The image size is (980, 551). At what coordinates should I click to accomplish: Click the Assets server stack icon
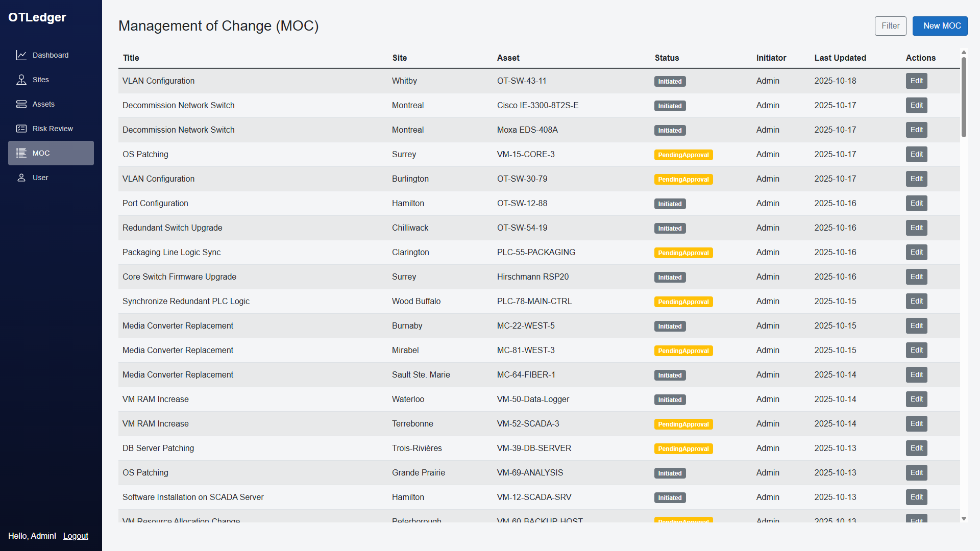pos(21,104)
